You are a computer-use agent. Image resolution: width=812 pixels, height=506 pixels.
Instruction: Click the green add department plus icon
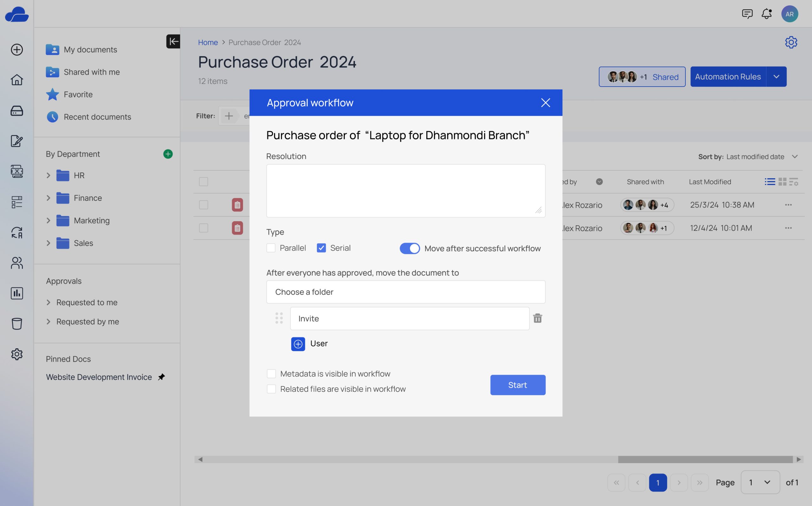pyautogui.click(x=168, y=154)
